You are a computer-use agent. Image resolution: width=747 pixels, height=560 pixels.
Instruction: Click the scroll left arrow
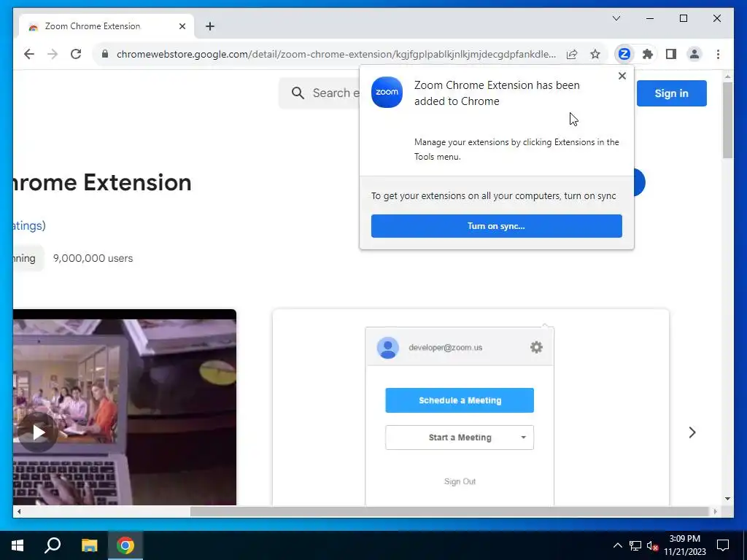point(19,511)
